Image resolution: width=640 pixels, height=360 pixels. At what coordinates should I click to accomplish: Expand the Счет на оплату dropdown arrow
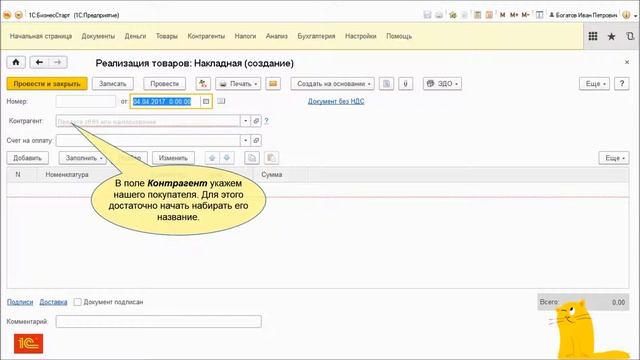coord(245,140)
